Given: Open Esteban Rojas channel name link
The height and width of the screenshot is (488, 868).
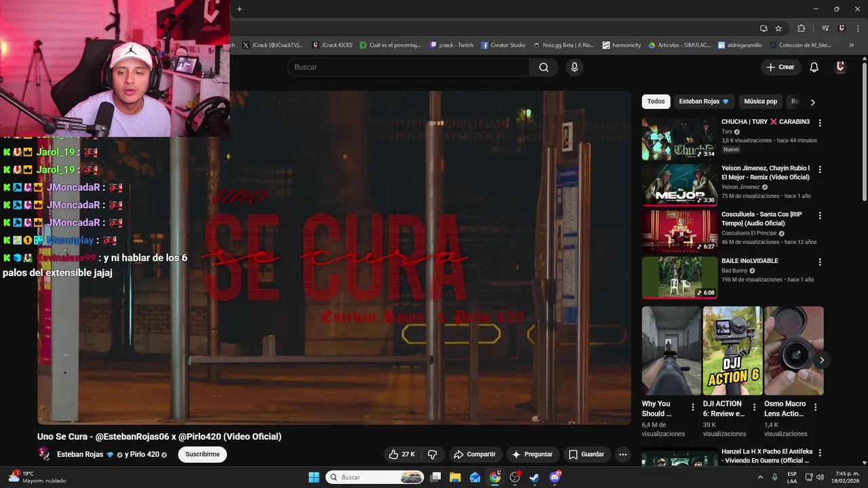Looking at the screenshot, I should [80, 454].
